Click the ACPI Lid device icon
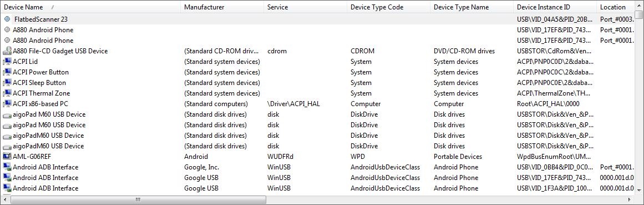644x205 pixels. (7, 62)
